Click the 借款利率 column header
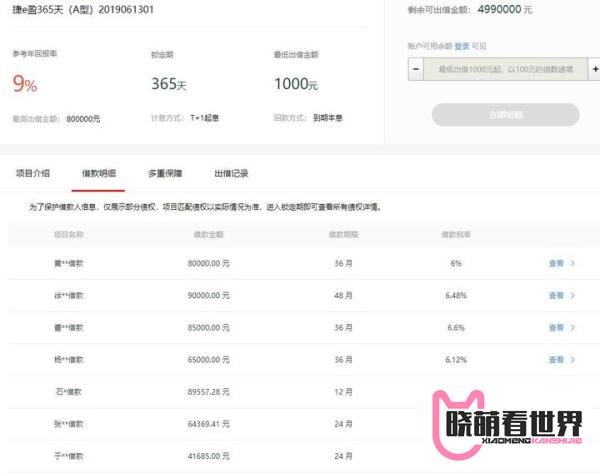 (x=456, y=235)
